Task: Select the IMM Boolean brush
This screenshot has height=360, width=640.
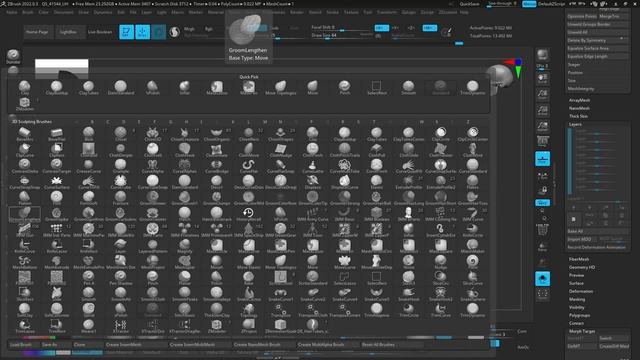Action: tap(376, 214)
